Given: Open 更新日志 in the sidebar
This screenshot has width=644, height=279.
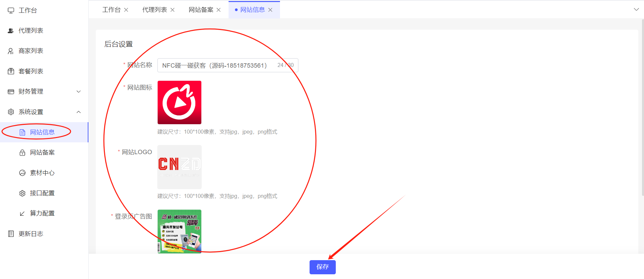Looking at the screenshot, I should tap(44, 234).
